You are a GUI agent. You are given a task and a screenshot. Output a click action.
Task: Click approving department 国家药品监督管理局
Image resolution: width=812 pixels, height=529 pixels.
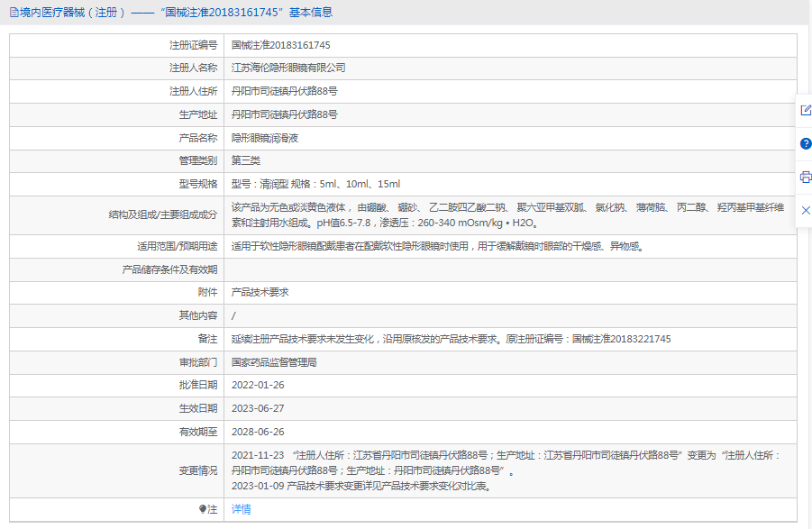coord(274,362)
